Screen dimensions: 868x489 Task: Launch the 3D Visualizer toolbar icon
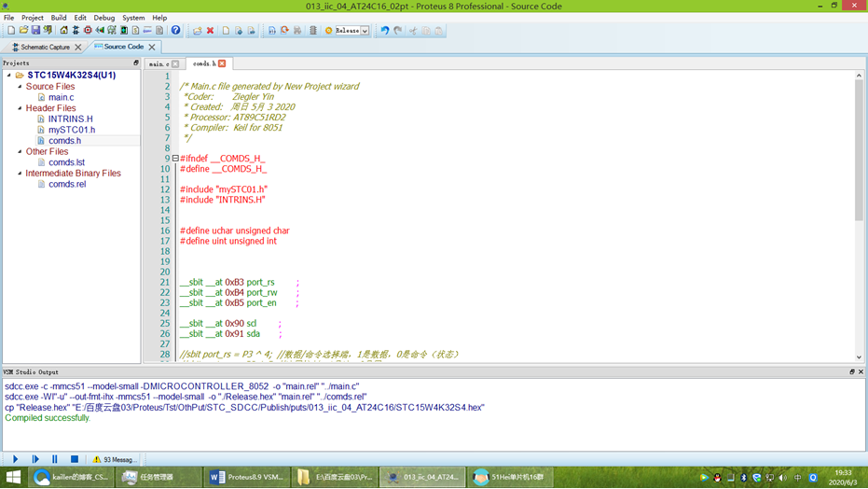[100, 31]
